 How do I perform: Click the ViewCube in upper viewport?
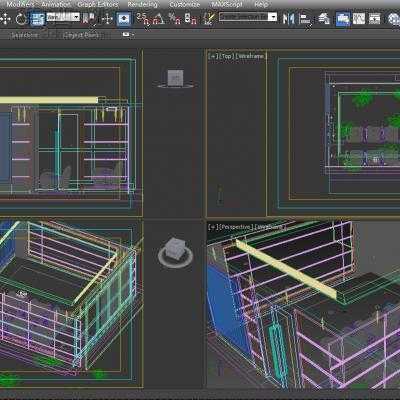tap(175, 79)
